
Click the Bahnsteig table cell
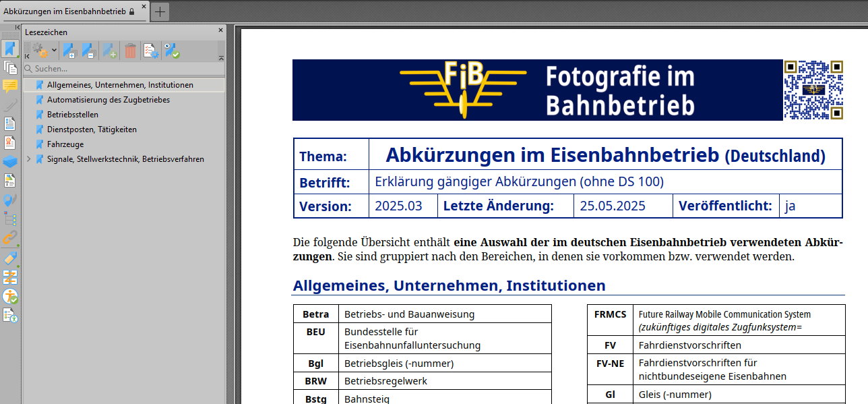point(445,398)
